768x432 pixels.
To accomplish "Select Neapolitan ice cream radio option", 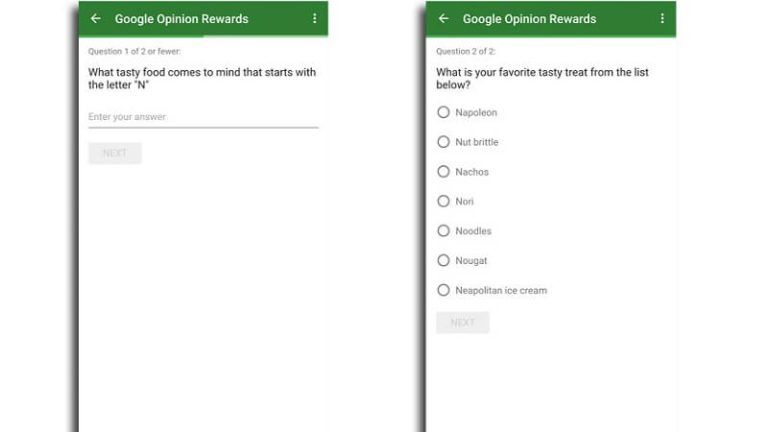I will 443,290.
